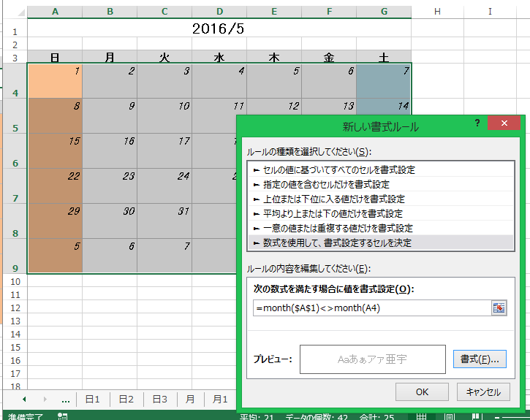Viewport: 530px width, 420px height.
Task: Click into the formula input field
Action: coord(371,308)
